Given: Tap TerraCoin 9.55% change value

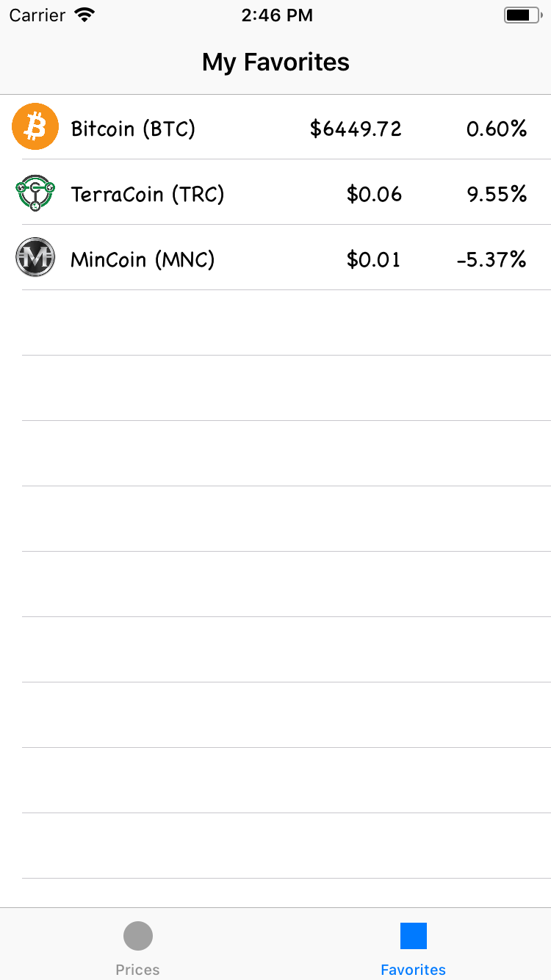Looking at the screenshot, I should coord(497,195).
